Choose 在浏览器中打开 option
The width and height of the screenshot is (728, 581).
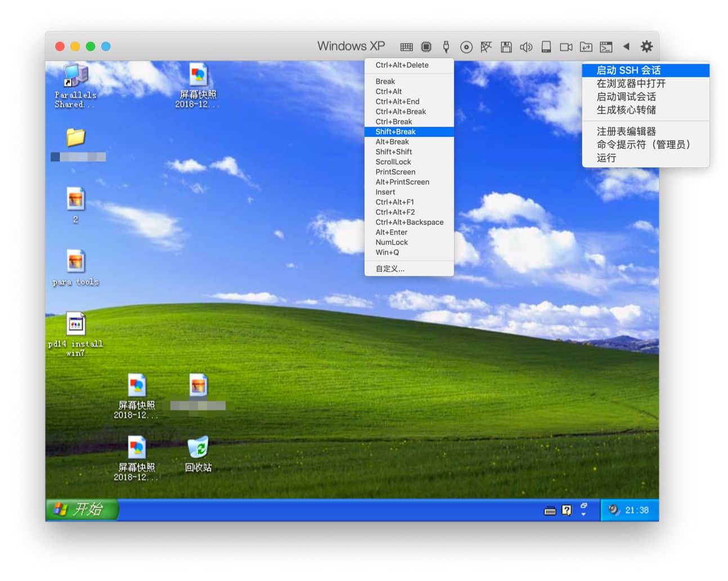pyautogui.click(x=645, y=84)
